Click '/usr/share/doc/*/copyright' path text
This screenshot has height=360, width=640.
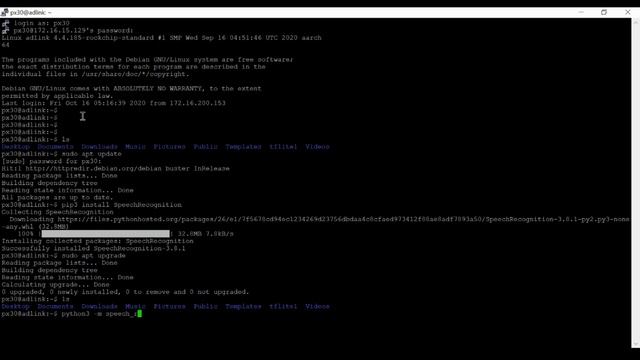134,74
